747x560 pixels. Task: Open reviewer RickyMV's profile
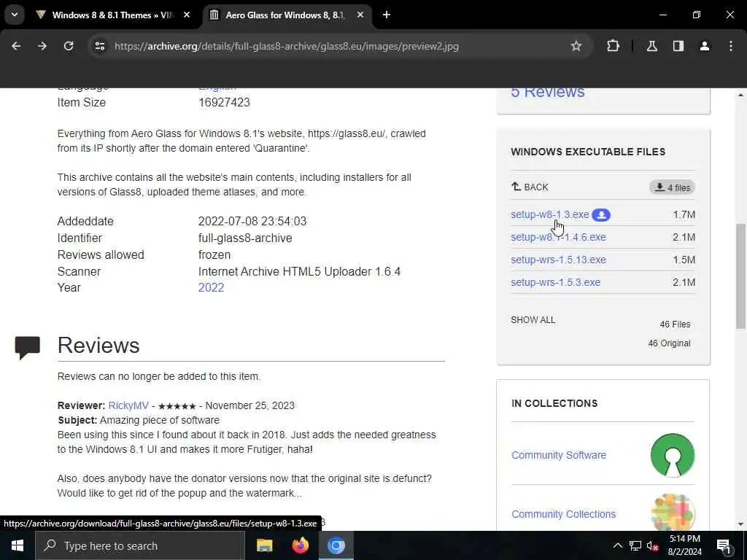128,405
